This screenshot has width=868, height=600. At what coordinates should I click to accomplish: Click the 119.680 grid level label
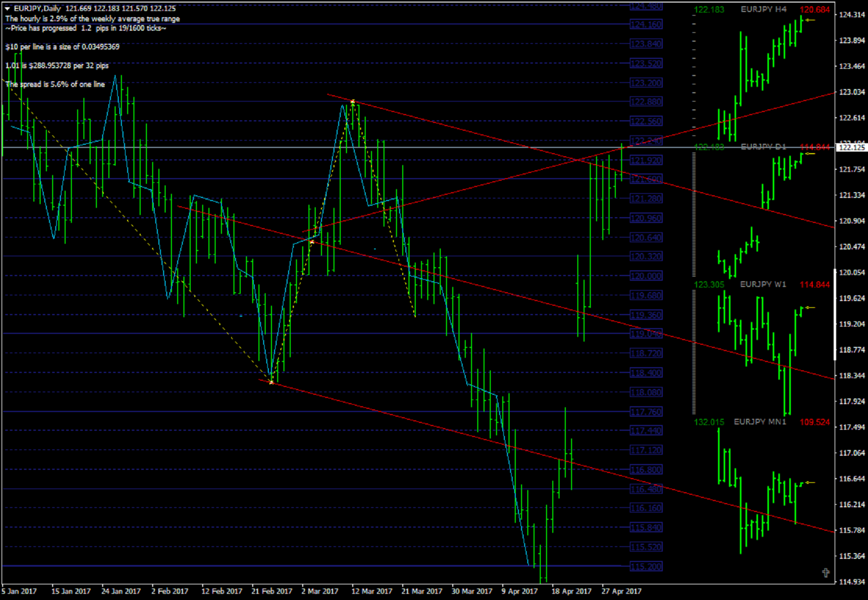pos(646,295)
